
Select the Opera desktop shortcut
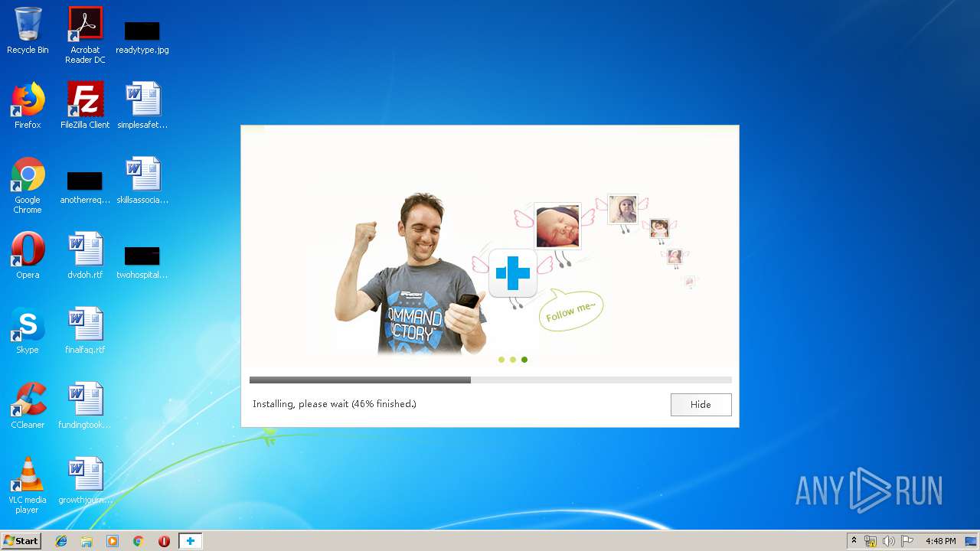(28, 256)
